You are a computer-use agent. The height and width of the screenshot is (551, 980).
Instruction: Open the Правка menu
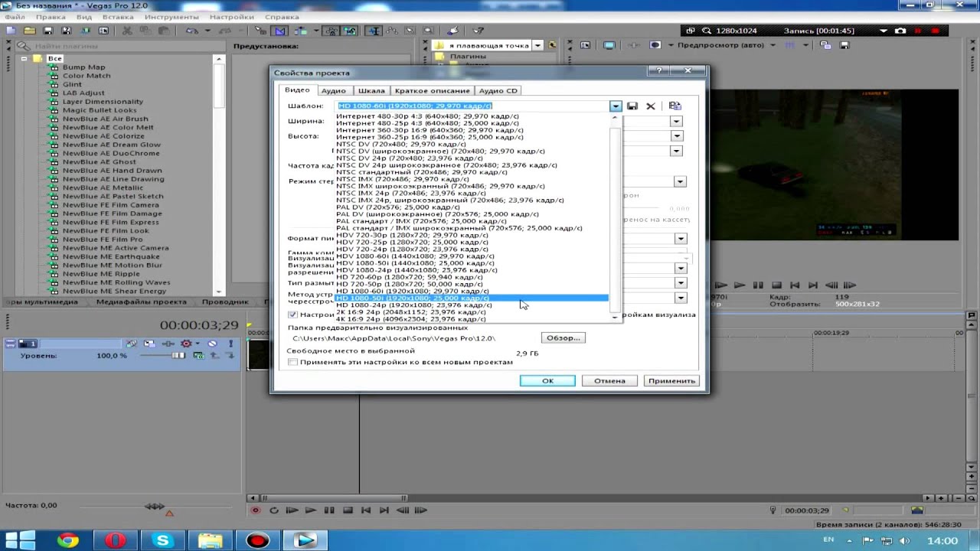tap(51, 17)
